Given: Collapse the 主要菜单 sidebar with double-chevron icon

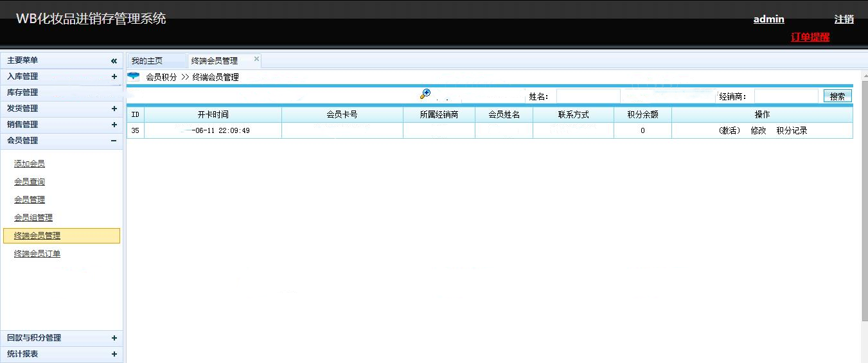Looking at the screenshot, I should (x=114, y=61).
